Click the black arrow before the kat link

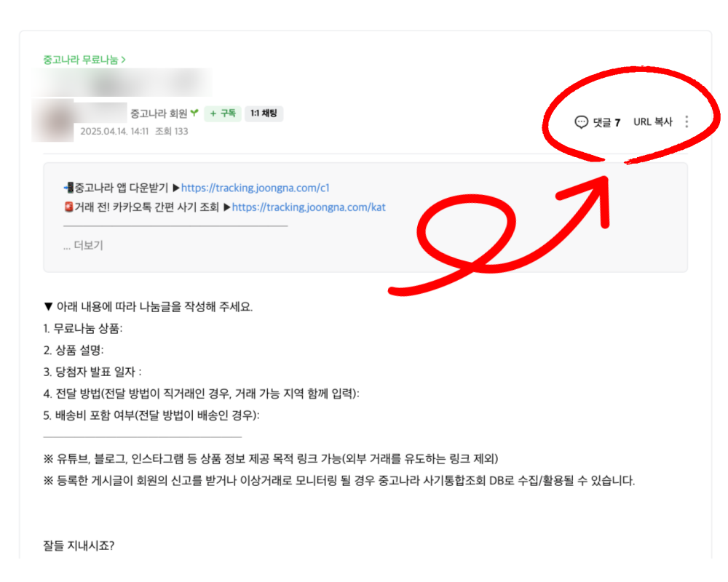(227, 207)
